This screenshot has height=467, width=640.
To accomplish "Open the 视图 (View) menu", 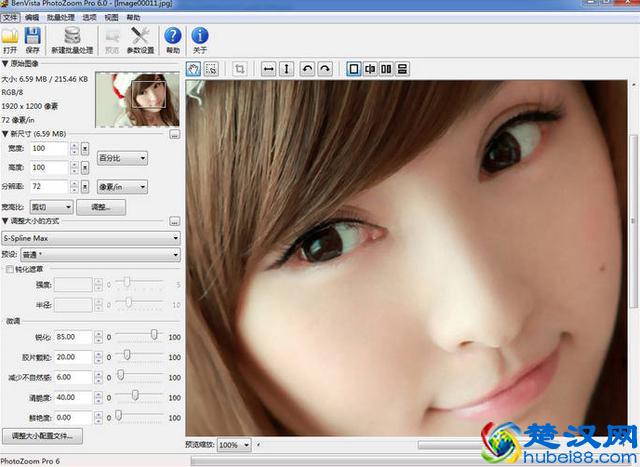I will [x=111, y=18].
